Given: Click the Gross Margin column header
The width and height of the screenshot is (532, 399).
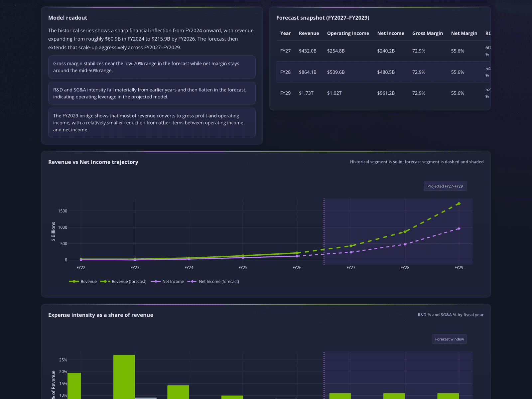Looking at the screenshot, I should (x=428, y=33).
